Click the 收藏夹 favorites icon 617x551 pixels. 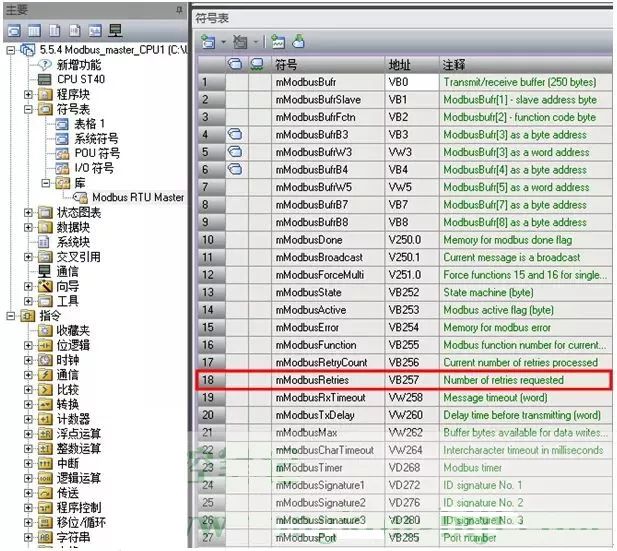[45, 330]
